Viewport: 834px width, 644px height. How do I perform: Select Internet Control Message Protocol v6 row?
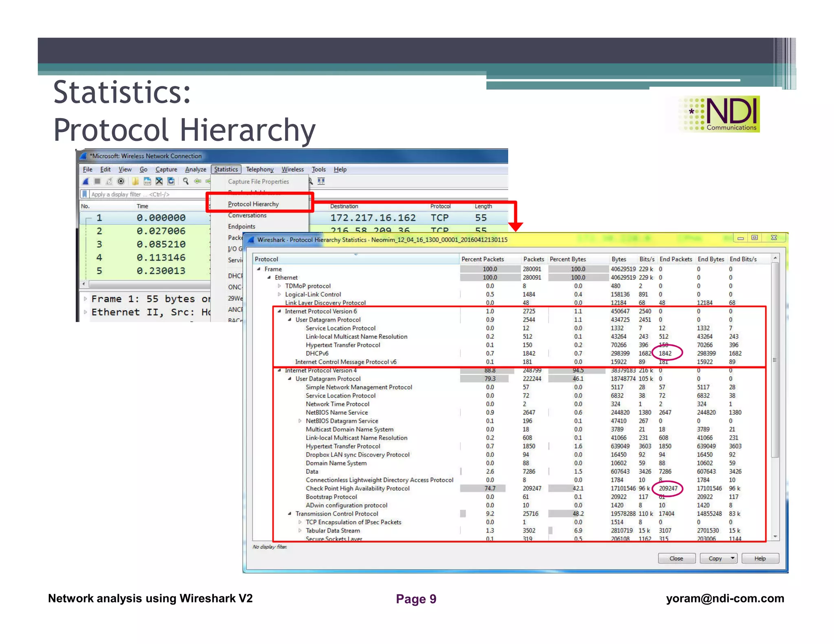[511, 362]
